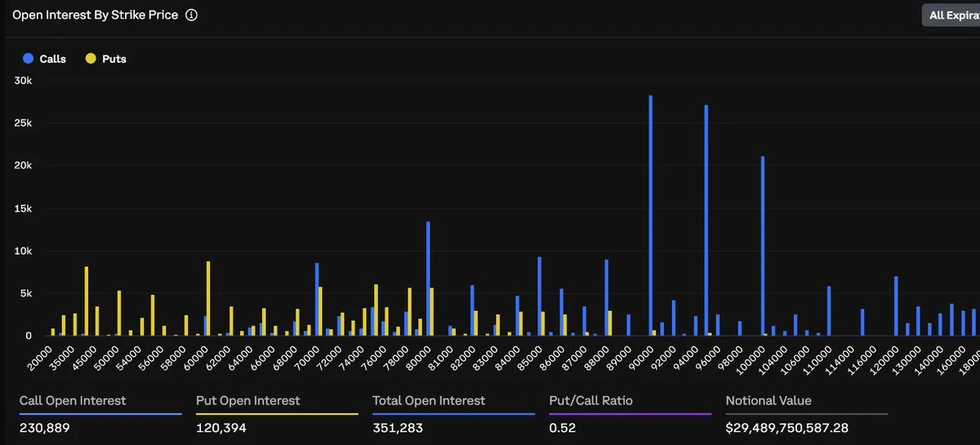Click the Put Open Interest label
Viewport: 980px width, 445px height.
point(248,401)
